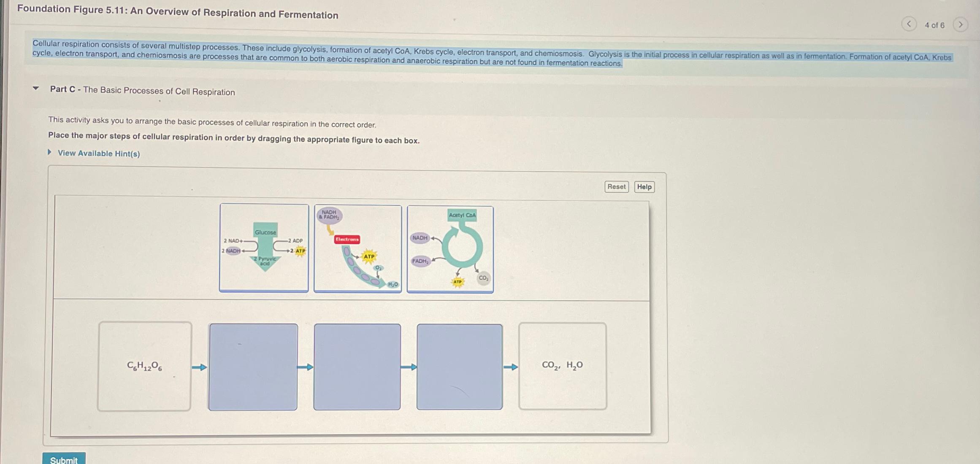Open the View Available Hint(s) link
Image resolution: width=980 pixels, height=464 pixels.
click(98, 153)
